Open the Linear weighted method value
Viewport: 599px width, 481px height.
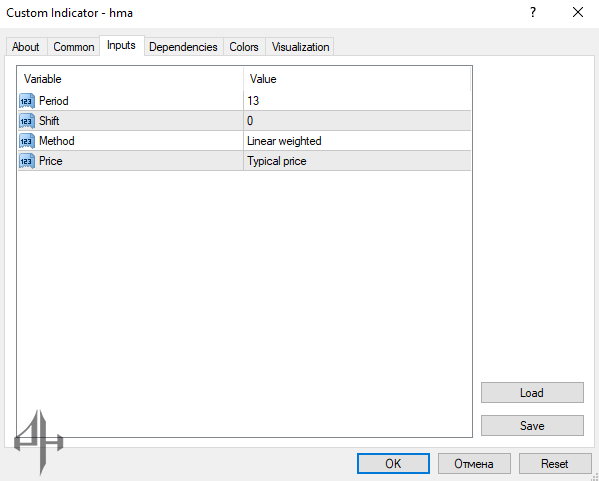click(357, 141)
